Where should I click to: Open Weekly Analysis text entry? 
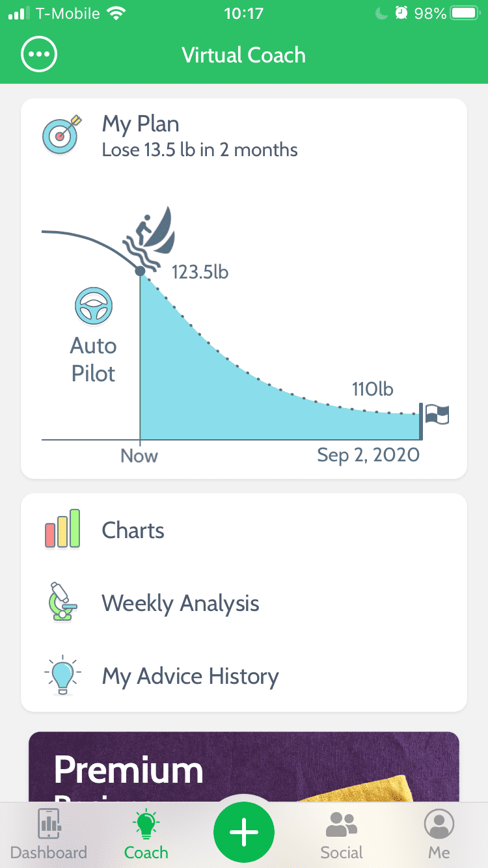tap(180, 603)
